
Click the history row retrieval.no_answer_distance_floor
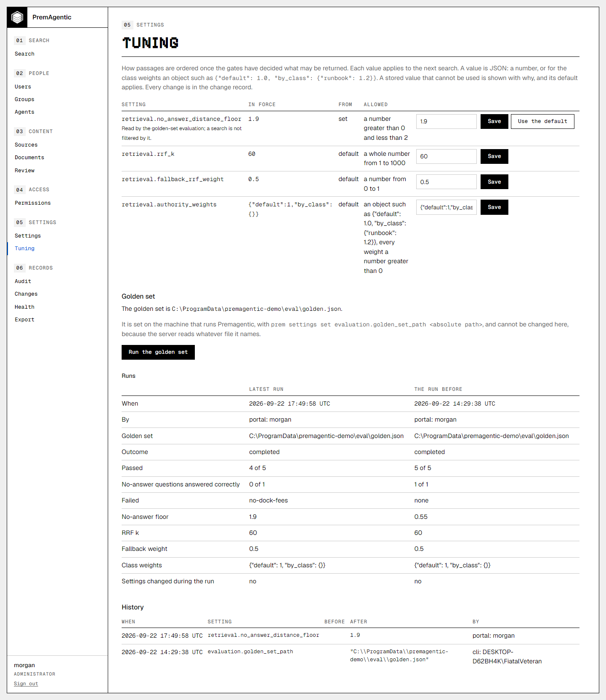pyautogui.click(x=263, y=635)
